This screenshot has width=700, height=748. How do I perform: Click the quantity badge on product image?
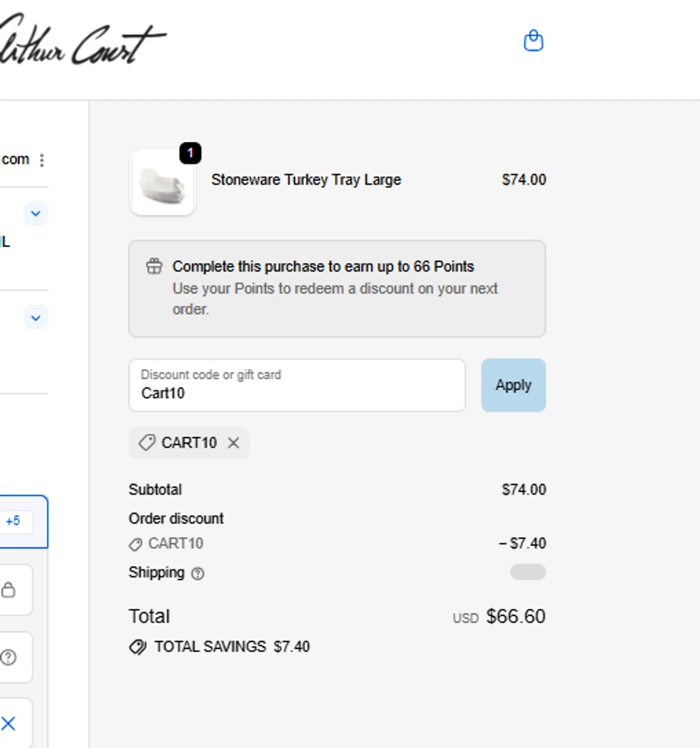(x=190, y=153)
